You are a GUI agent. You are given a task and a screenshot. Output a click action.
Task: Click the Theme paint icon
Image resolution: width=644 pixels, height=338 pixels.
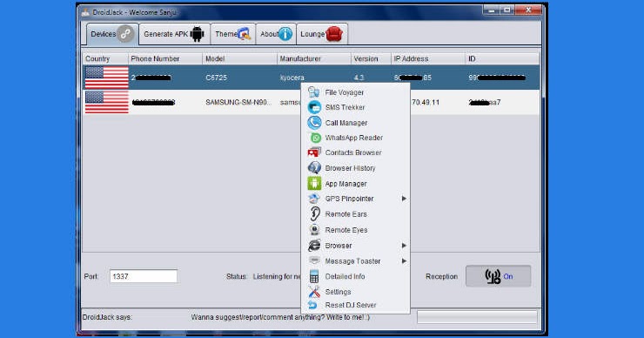click(245, 34)
